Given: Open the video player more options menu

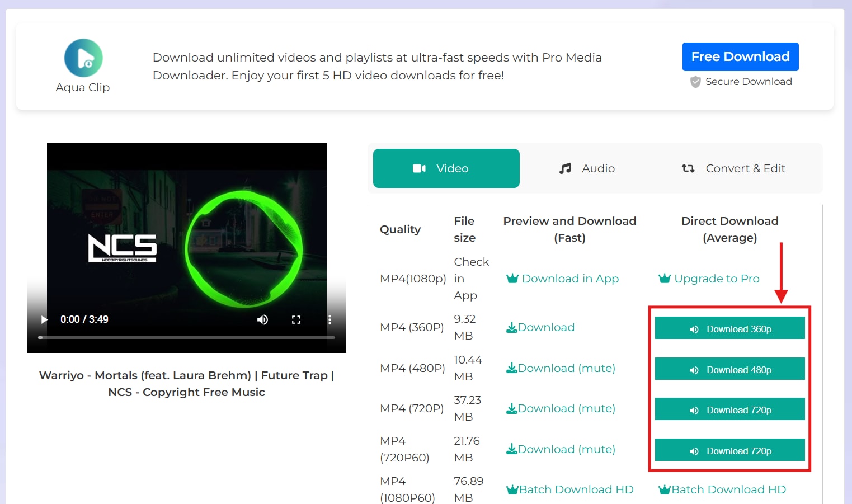Looking at the screenshot, I should (329, 319).
